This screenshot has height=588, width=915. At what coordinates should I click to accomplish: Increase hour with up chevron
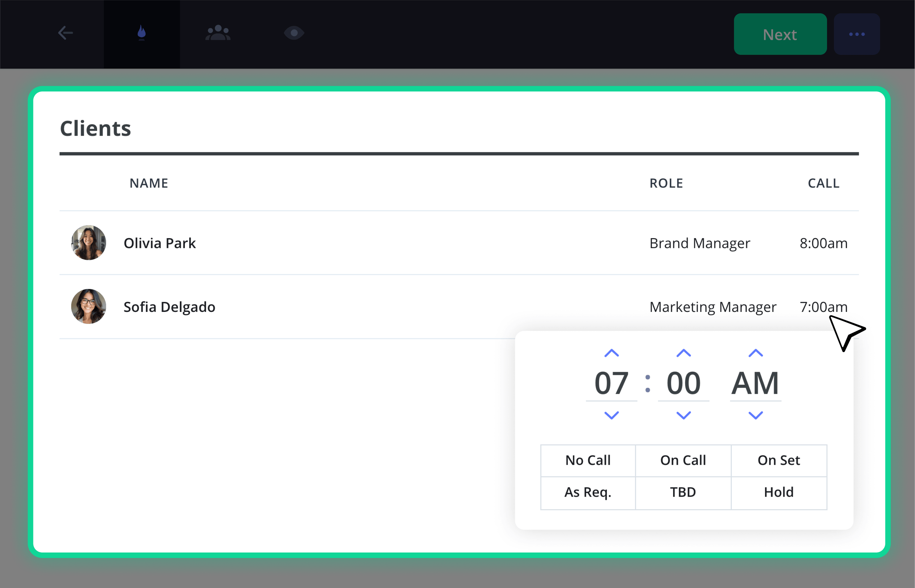point(611,353)
